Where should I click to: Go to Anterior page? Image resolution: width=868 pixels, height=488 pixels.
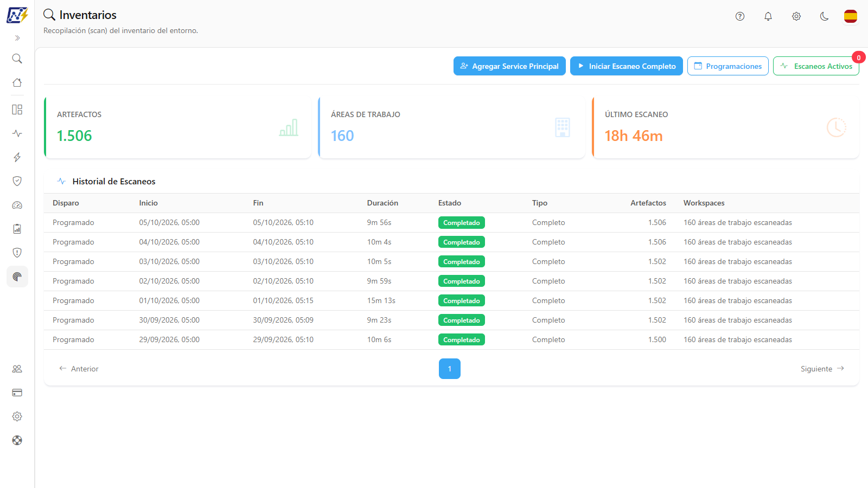(x=79, y=369)
